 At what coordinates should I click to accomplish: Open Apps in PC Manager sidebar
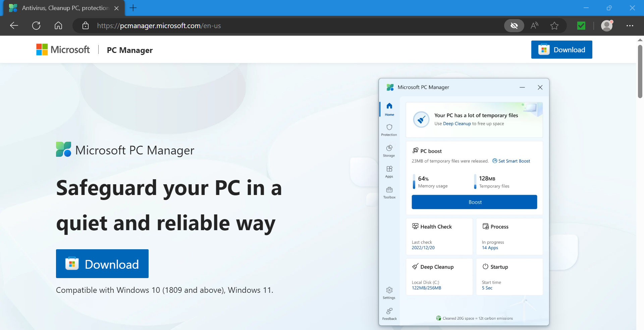[389, 172]
